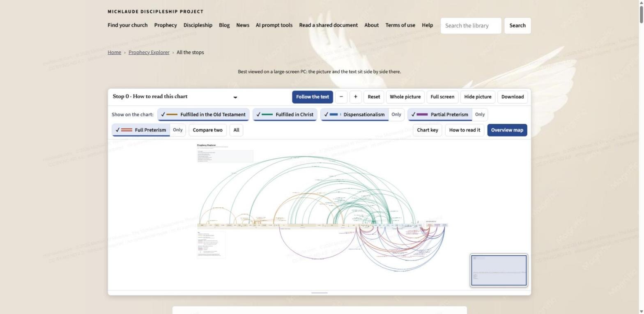
Task: Open Find your church menu item
Action: tap(127, 25)
